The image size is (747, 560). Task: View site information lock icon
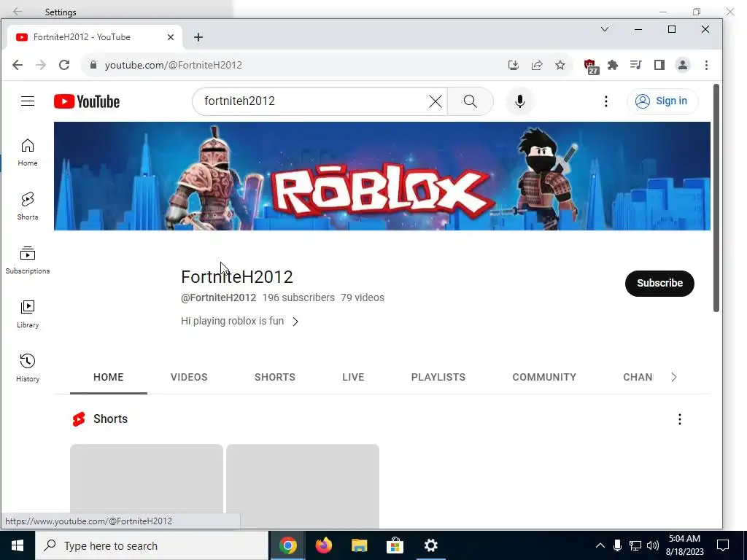pyautogui.click(x=93, y=65)
